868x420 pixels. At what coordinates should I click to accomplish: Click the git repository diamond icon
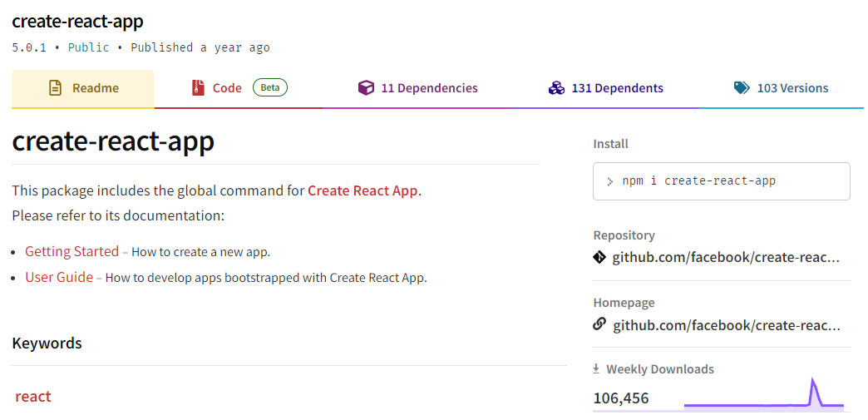point(599,258)
